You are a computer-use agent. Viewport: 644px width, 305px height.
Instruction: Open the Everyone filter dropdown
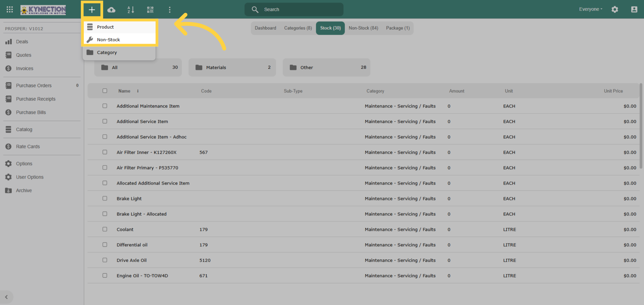coord(590,9)
